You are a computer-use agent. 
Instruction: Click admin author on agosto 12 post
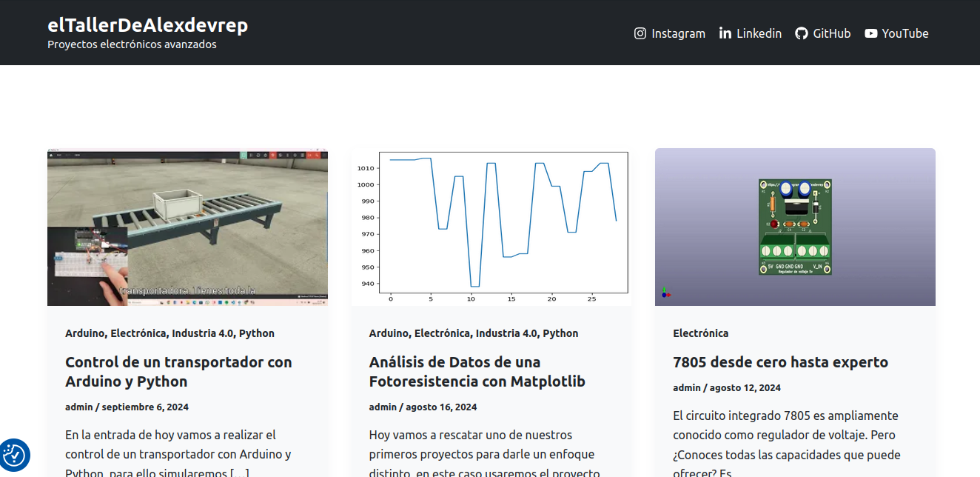tap(687, 387)
